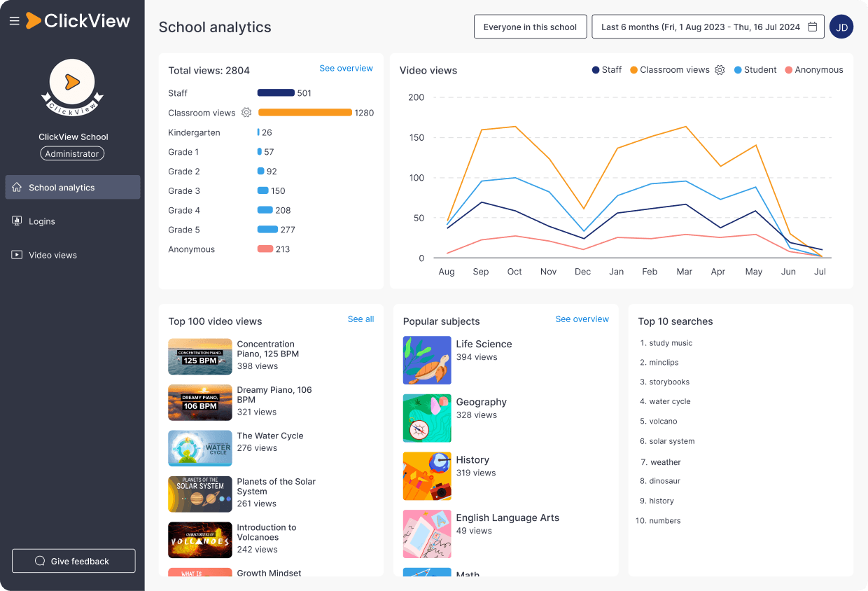Click the Logins sidebar icon
This screenshot has height=591, width=868.
pos(17,221)
